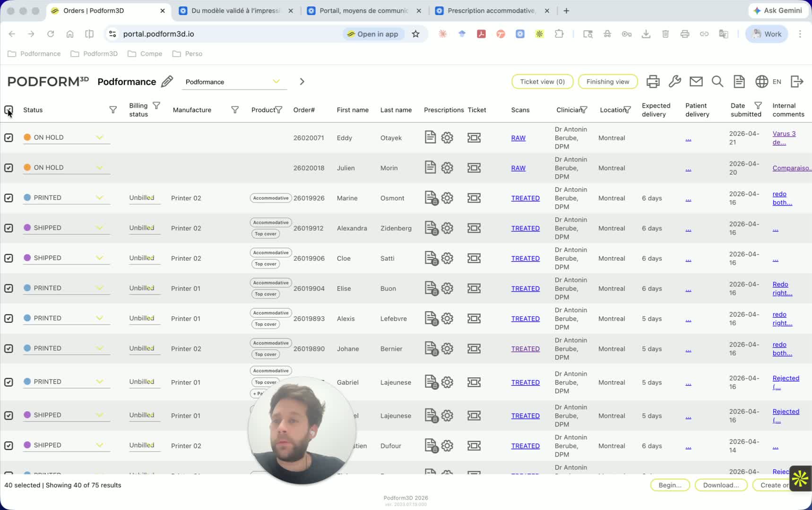812x510 pixels.
Task: Filter the Billing status column
Action: (x=156, y=106)
